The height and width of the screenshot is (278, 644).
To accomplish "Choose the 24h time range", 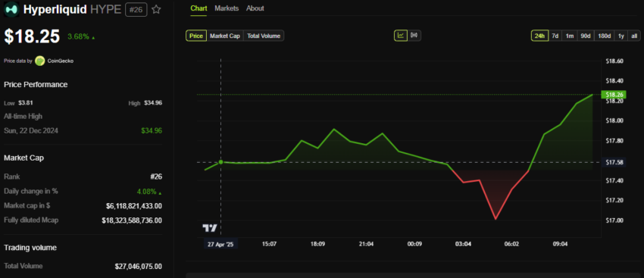I will [539, 36].
